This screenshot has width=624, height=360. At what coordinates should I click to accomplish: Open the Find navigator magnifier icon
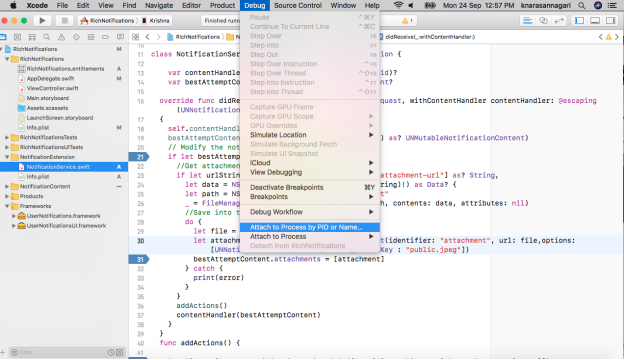point(47,37)
